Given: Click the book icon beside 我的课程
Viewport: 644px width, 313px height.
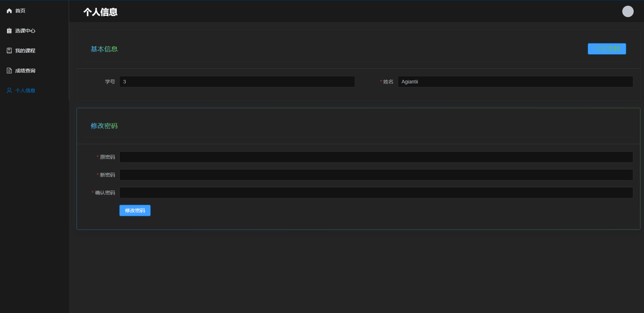Looking at the screenshot, I should [x=9, y=51].
